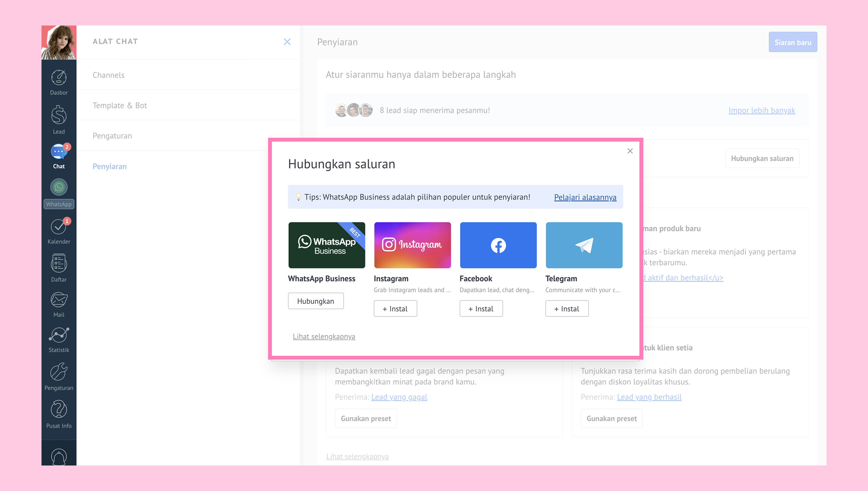Click Hubungkan button for WhatsApp Business
Viewport: 868px width, 491px height.
(x=316, y=301)
